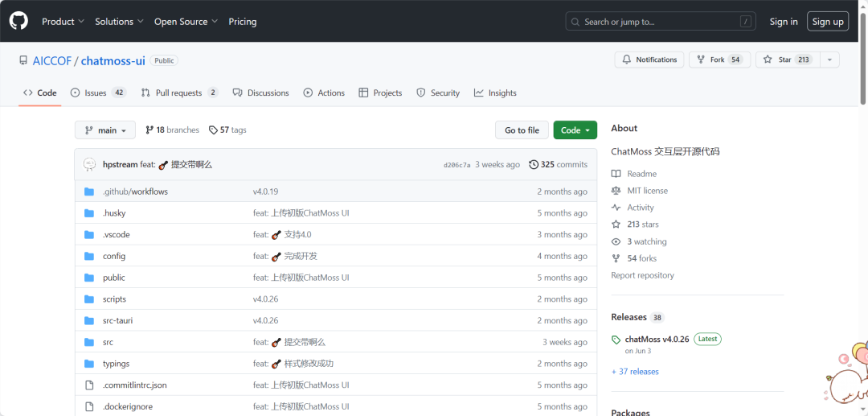This screenshot has height=416, width=868.
Task: Expand the Solutions menu
Action: point(119,22)
